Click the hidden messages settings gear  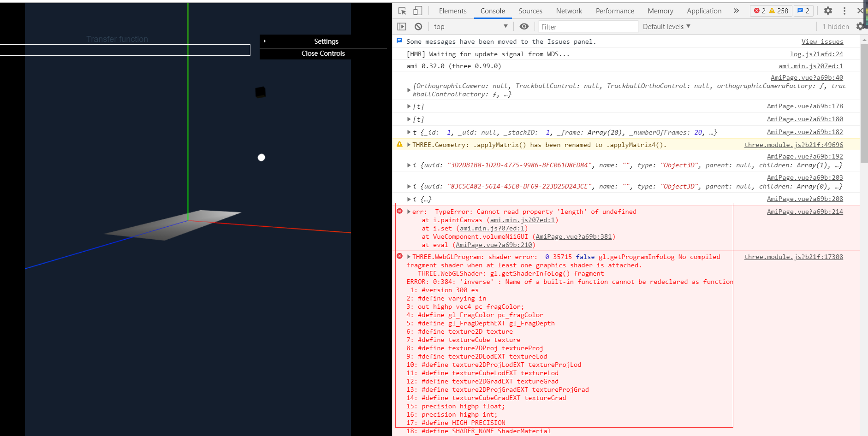coord(861,26)
